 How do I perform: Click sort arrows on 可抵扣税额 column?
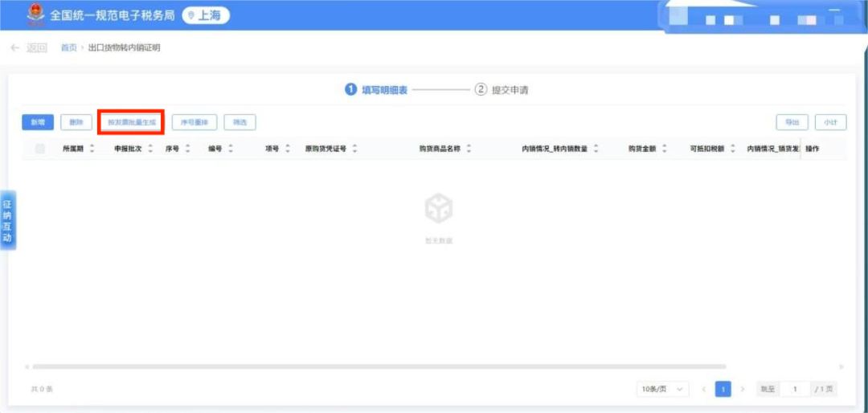tap(732, 149)
